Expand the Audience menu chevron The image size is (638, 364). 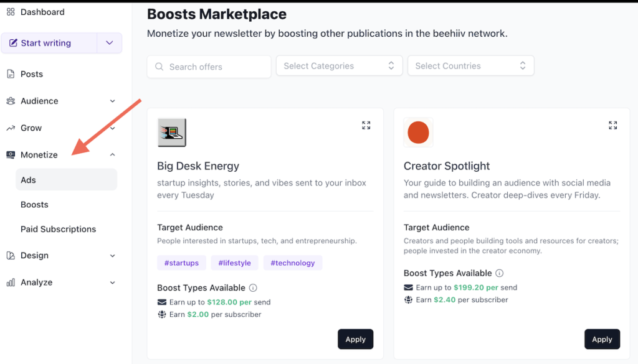tap(113, 101)
